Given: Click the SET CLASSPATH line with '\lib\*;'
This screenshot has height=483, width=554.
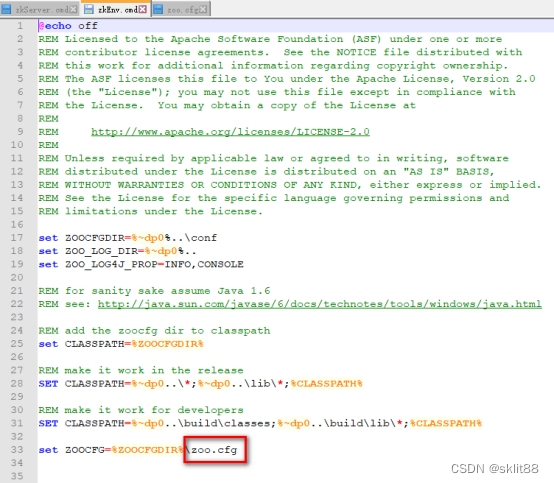Looking at the screenshot, I should [x=200, y=384].
